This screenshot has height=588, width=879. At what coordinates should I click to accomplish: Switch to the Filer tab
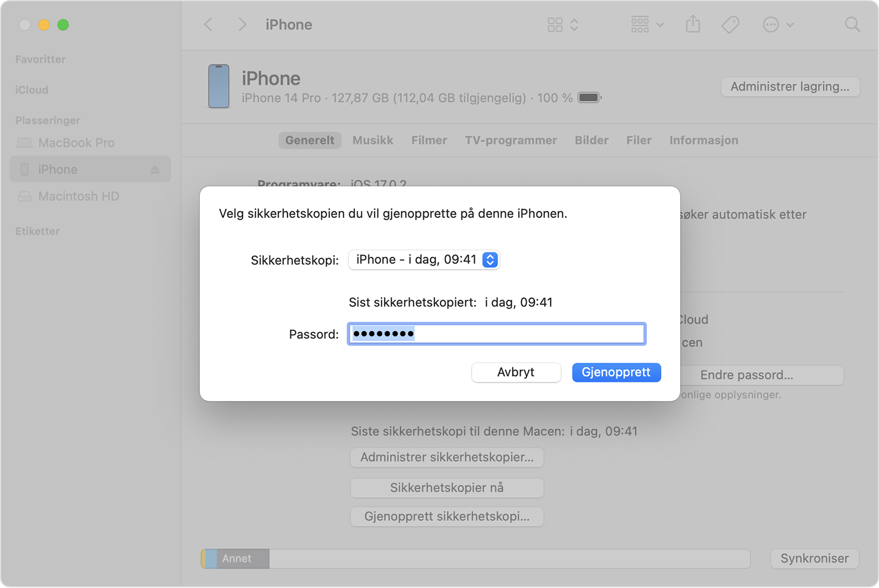click(x=639, y=140)
